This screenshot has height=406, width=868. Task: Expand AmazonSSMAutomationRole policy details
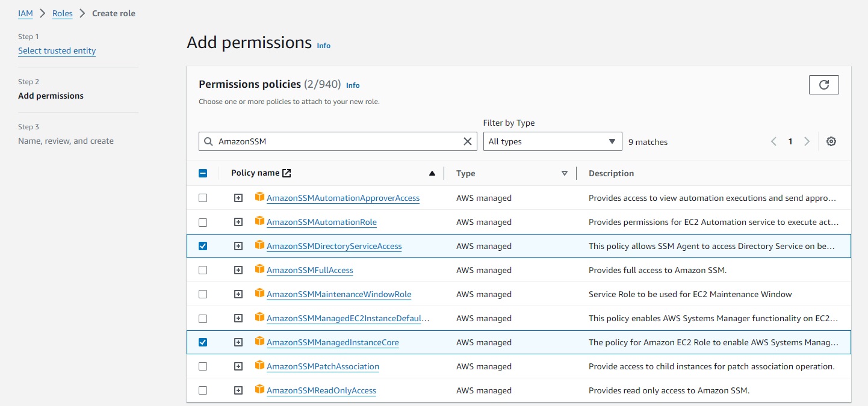click(x=238, y=222)
